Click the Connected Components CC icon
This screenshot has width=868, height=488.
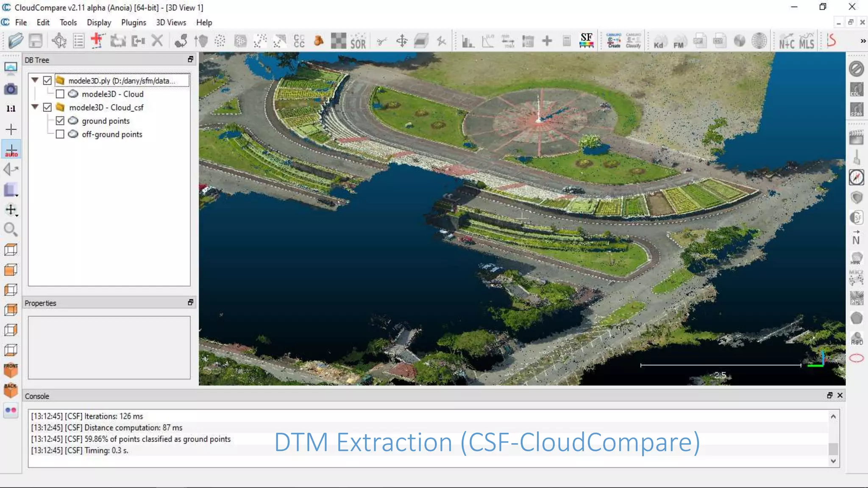pyautogui.click(x=299, y=41)
